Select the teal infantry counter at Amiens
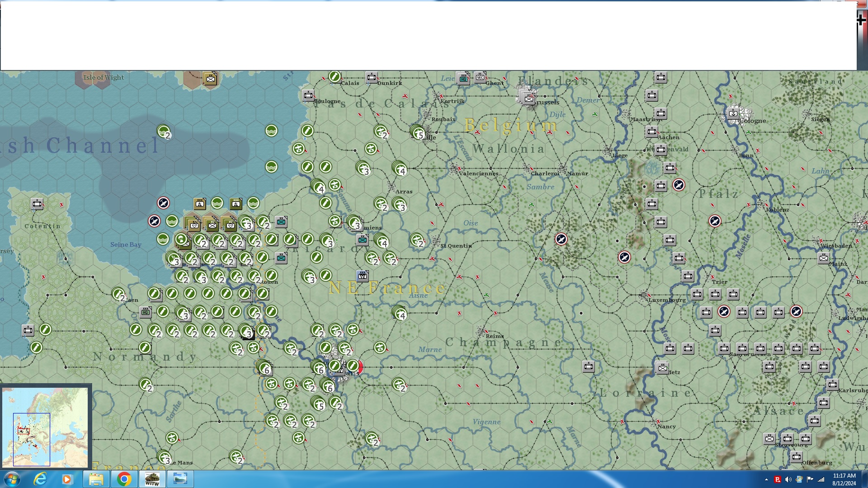Screen dimensions: 868x488 [x=363, y=240]
